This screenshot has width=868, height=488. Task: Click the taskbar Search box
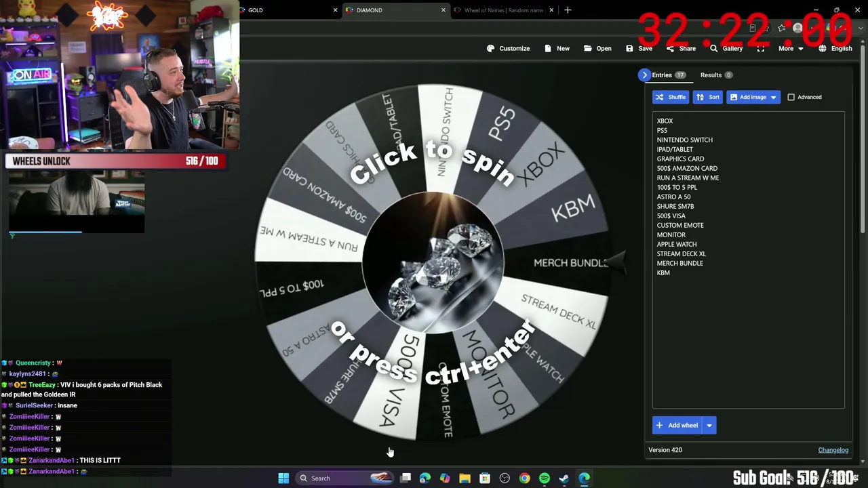346,479
